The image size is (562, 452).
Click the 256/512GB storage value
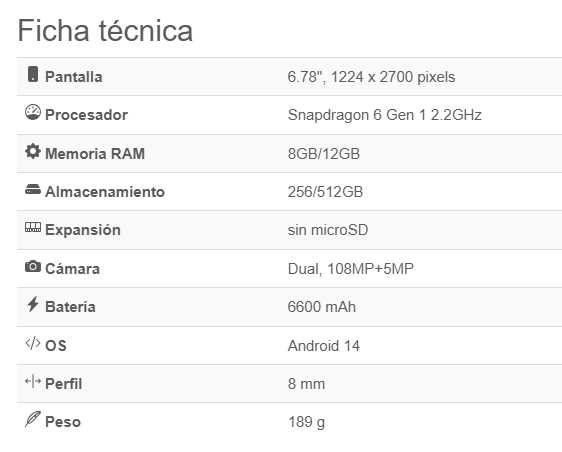325,192
